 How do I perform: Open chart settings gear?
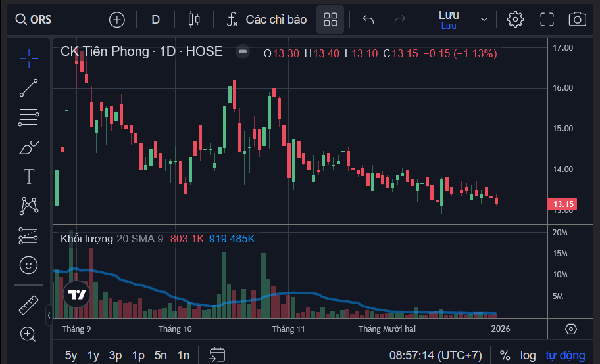pyautogui.click(x=515, y=20)
